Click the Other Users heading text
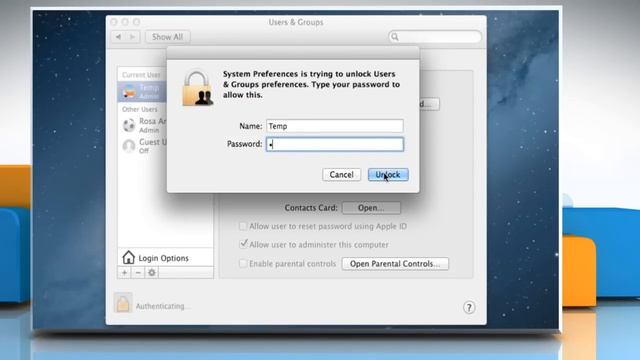 coord(140,109)
